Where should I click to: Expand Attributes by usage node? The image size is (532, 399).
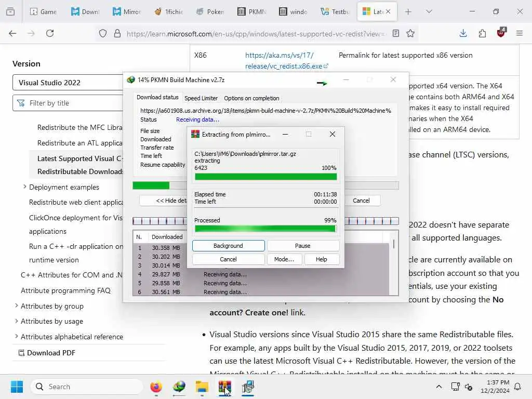click(x=16, y=321)
